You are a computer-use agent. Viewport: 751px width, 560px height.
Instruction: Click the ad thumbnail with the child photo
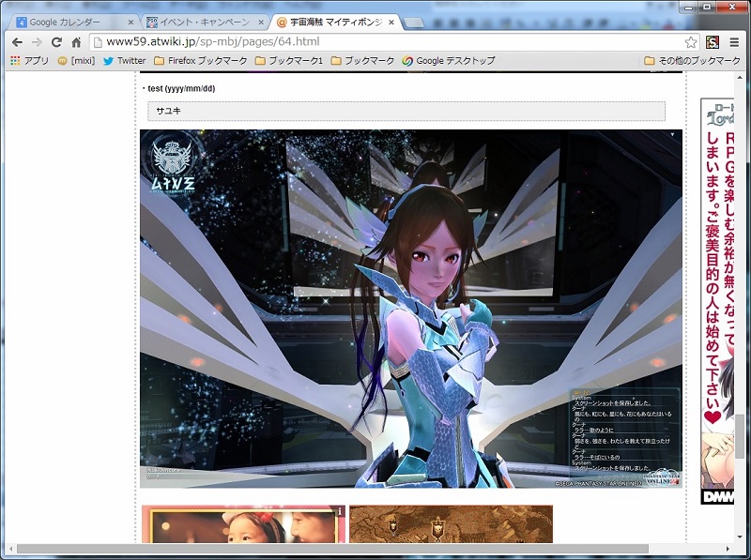243,523
